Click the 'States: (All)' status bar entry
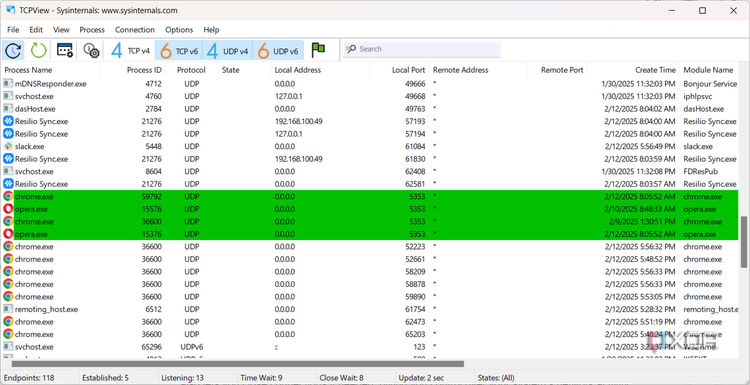This screenshot has width=750, height=385. pyautogui.click(x=497, y=378)
